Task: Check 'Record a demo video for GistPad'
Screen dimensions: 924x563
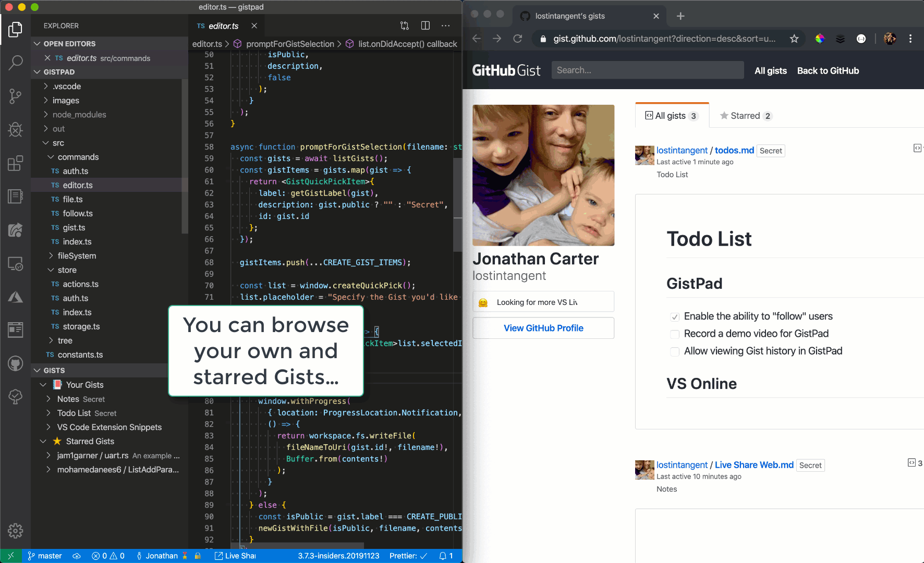Action: (x=675, y=334)
